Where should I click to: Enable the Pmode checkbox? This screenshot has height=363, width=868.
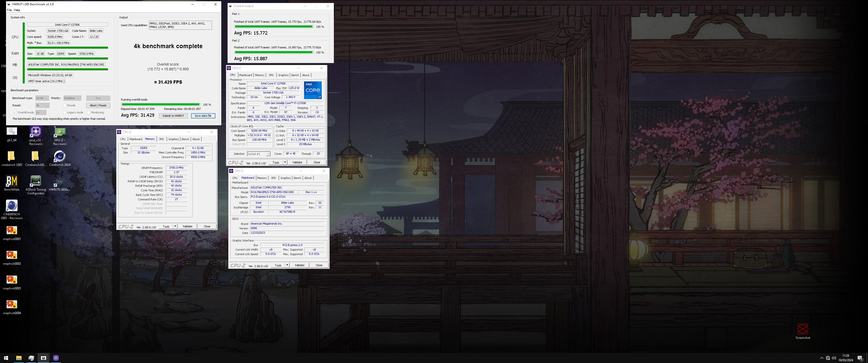tap(65, 105)
